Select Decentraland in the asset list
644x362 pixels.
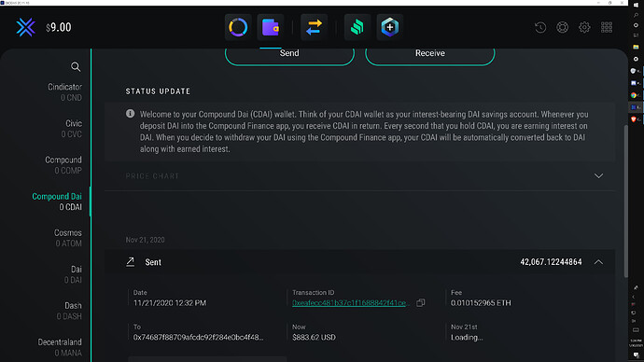point(60,347)
